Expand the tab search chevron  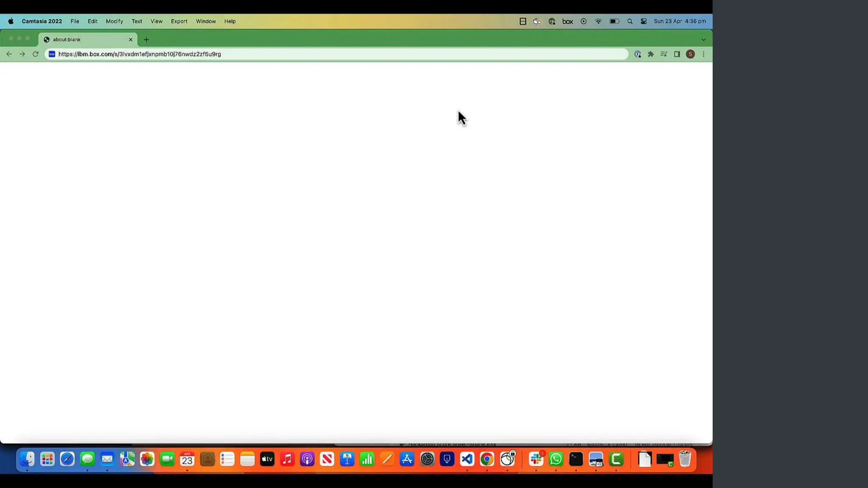tap(704, 39)
